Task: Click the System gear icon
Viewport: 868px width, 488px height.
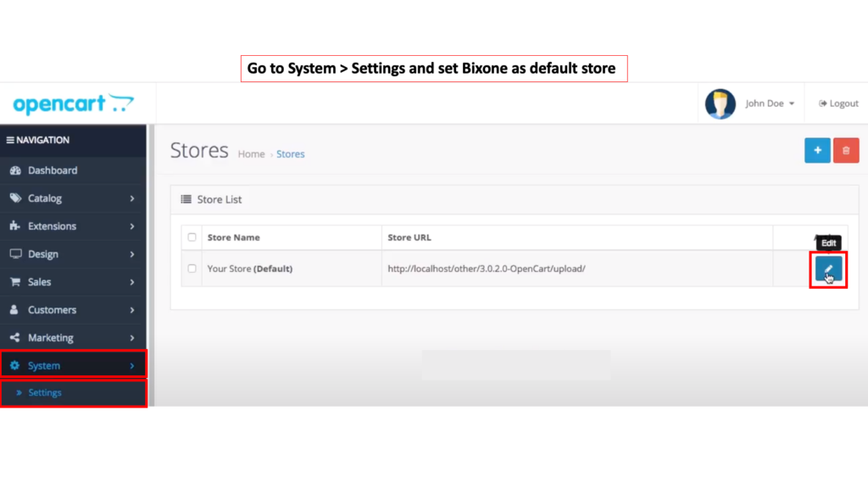Action: pos(15,365)
